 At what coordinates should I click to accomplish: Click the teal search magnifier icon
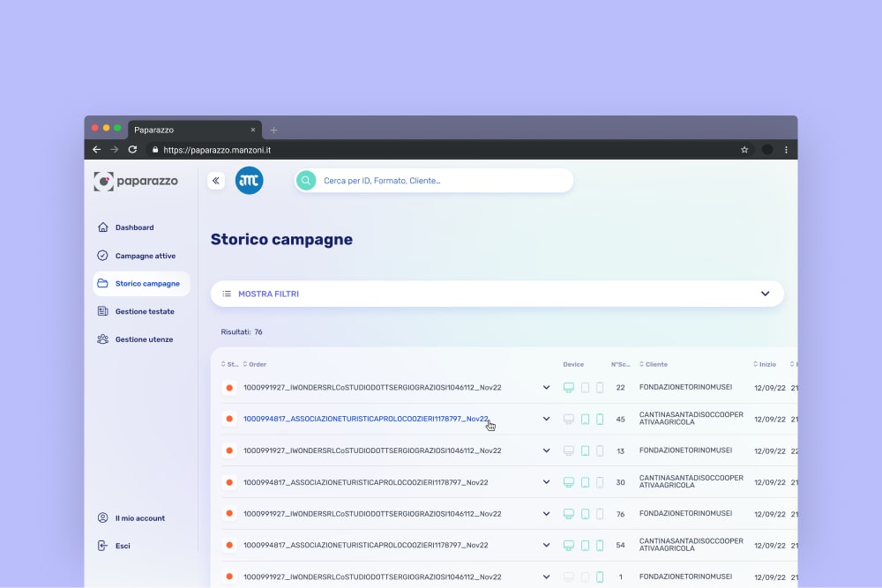click(x=306, y=181)
